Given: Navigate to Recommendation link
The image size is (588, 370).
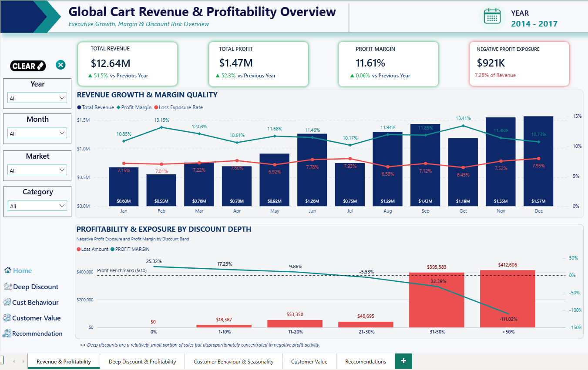Looking at the screenshot, I should (37, 333).
